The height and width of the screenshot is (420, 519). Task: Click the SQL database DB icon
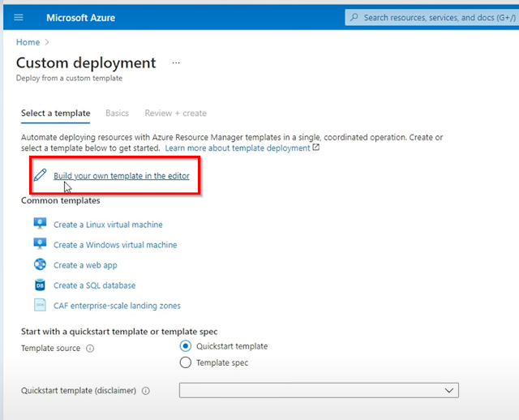point(40,285)
